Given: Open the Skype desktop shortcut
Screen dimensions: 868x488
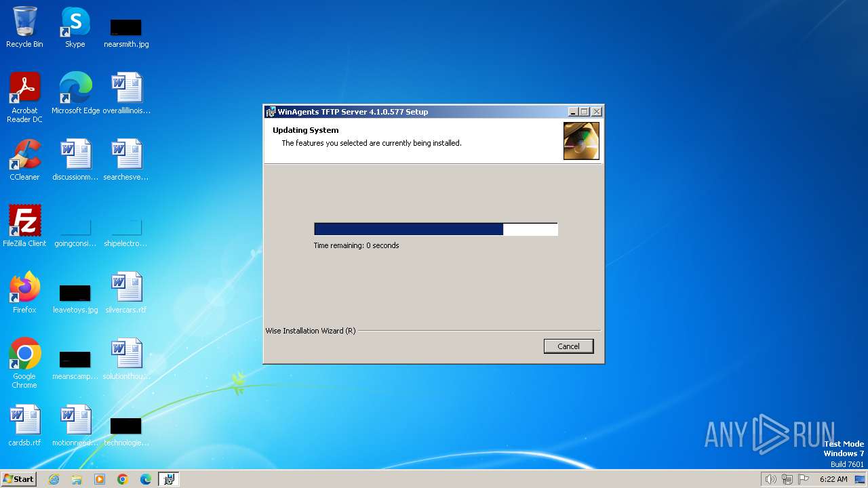Looking at the screenshot, I should click(x=75, y=27).
